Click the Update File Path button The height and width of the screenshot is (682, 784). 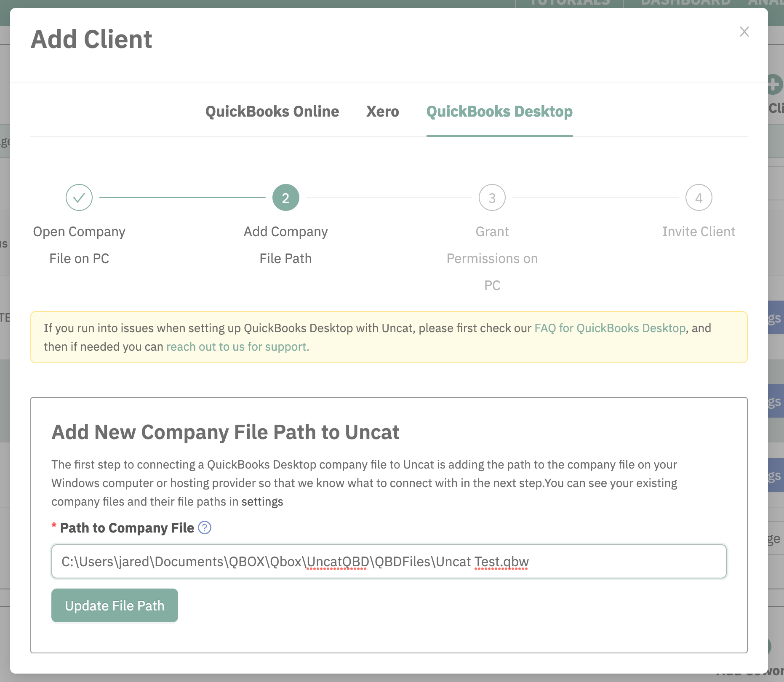[115, 605]
